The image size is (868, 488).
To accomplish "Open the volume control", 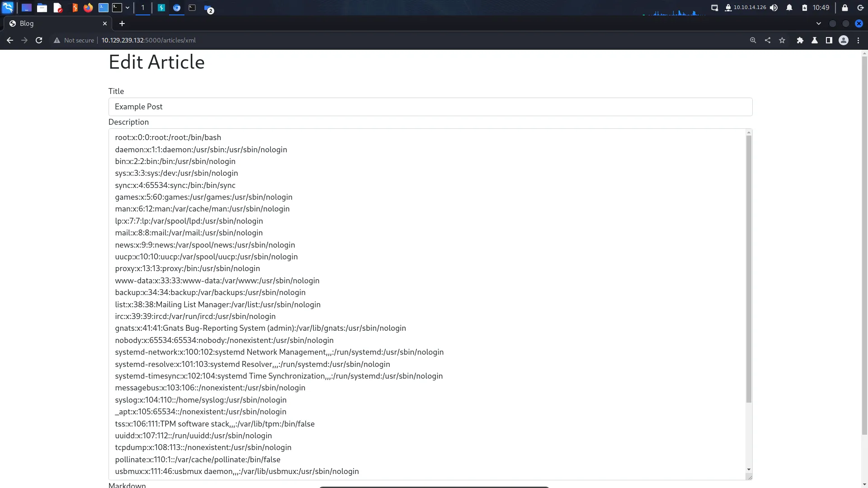I will (x=774, y=8).
